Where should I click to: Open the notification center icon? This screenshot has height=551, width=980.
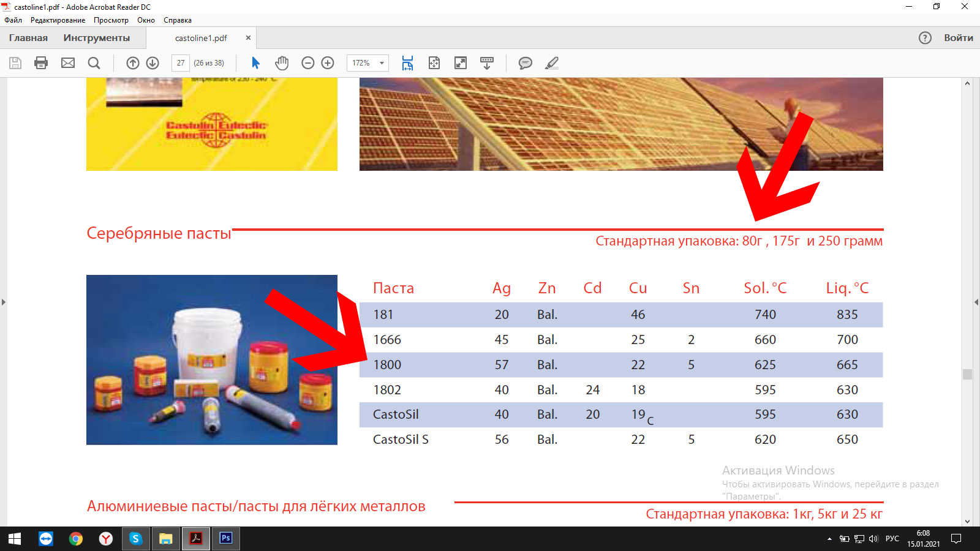[956, 539]
